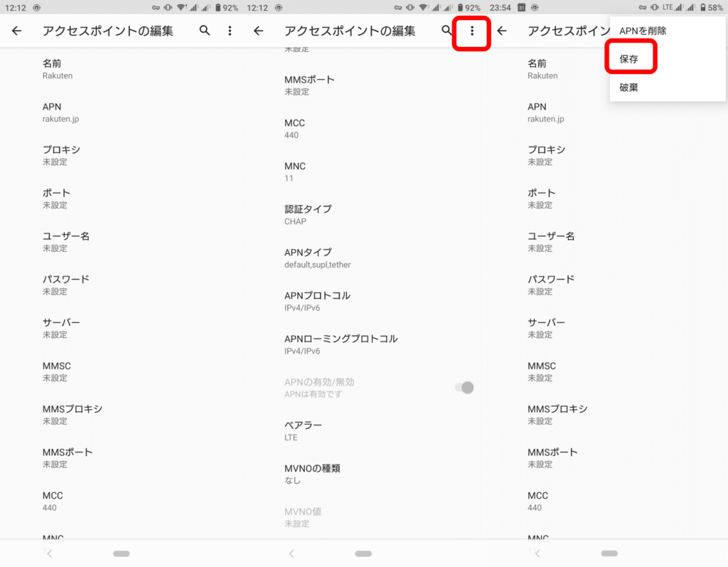Open the overflow menu in APN editor

(x=471, y=31)
